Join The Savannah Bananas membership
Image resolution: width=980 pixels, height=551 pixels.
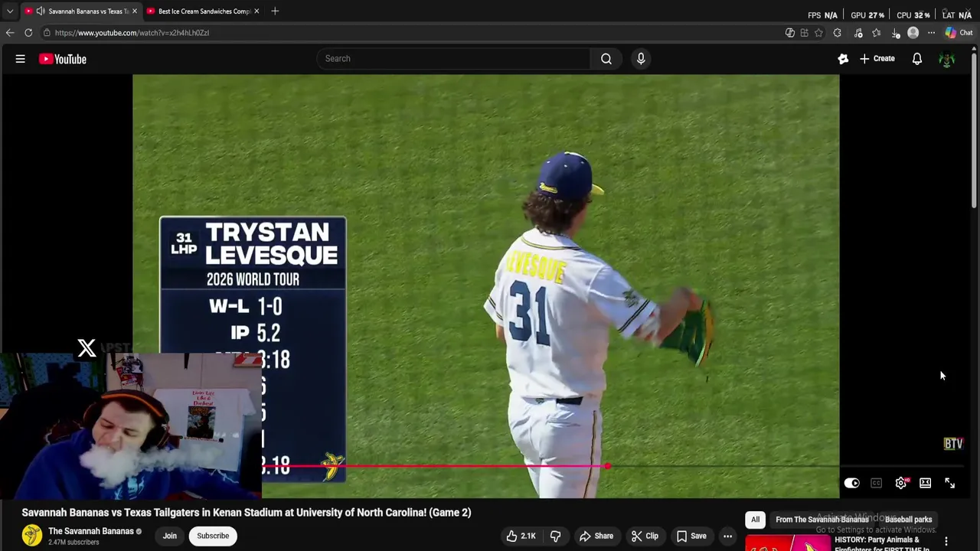(169, 536)
